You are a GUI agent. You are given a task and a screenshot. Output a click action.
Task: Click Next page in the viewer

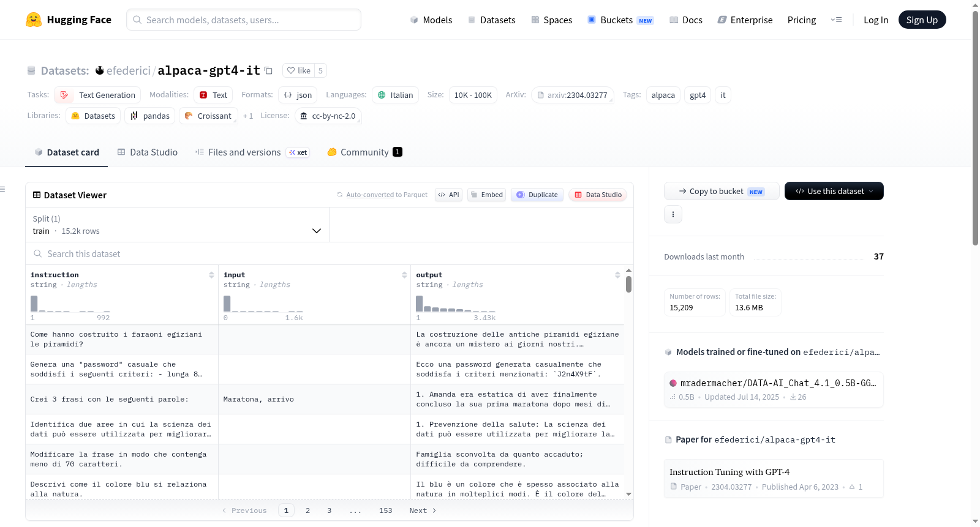(423, 510)
